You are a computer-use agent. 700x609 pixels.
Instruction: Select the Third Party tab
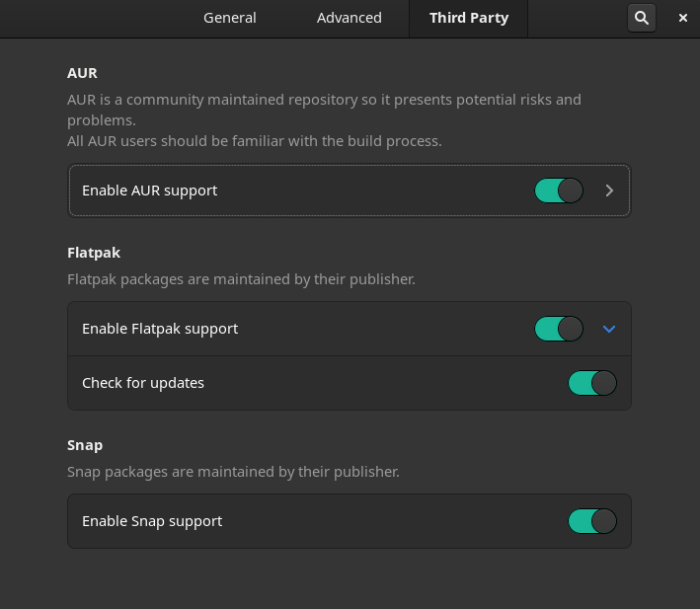coord(469,18)
